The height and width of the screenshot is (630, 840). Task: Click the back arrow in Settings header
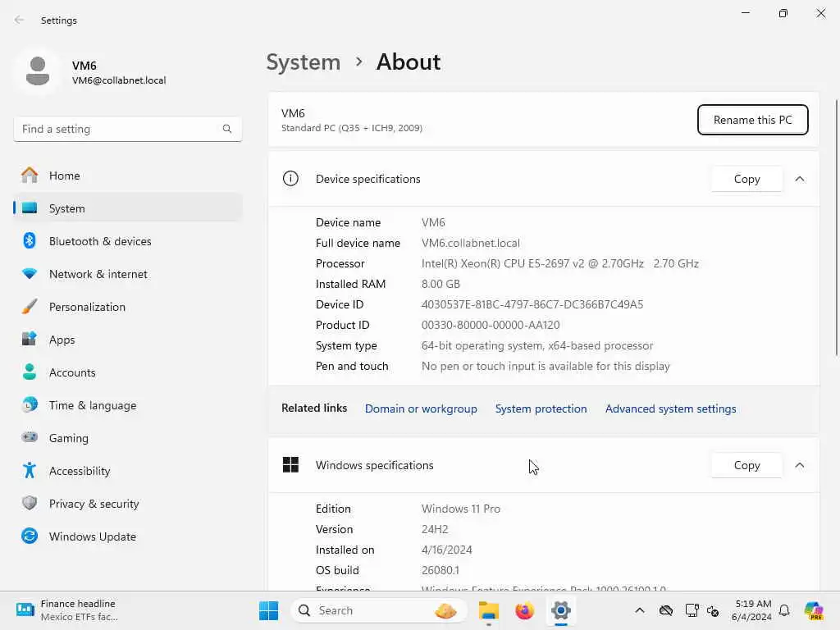[20, 20]
